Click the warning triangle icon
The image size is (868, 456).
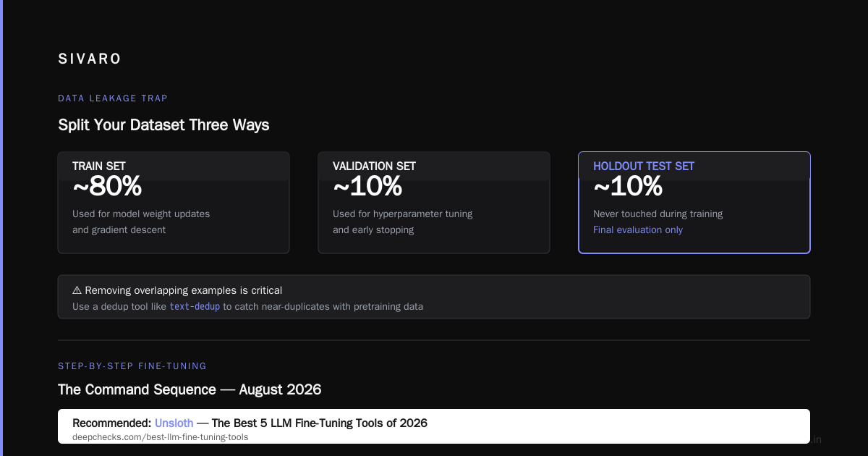coord(77,290)
